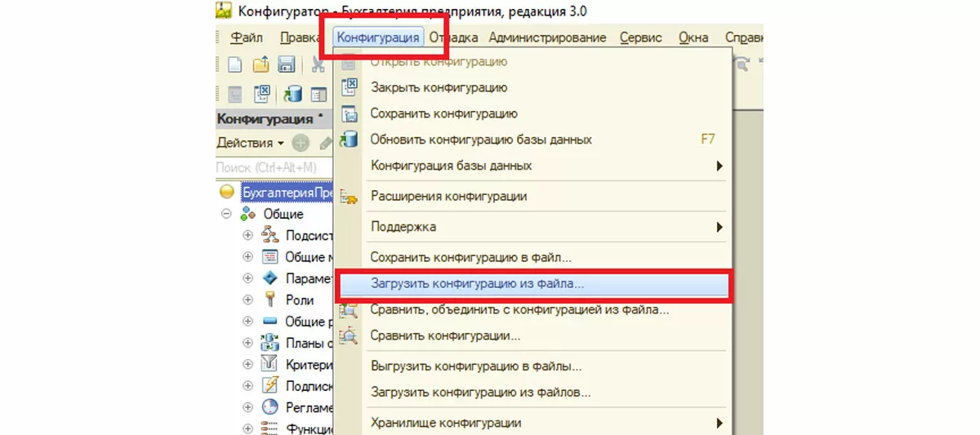Expand the Общие реквизиты tree node
Image resolution: width=980 pixels, height=435 pixels.
click(x=248, y=322)
